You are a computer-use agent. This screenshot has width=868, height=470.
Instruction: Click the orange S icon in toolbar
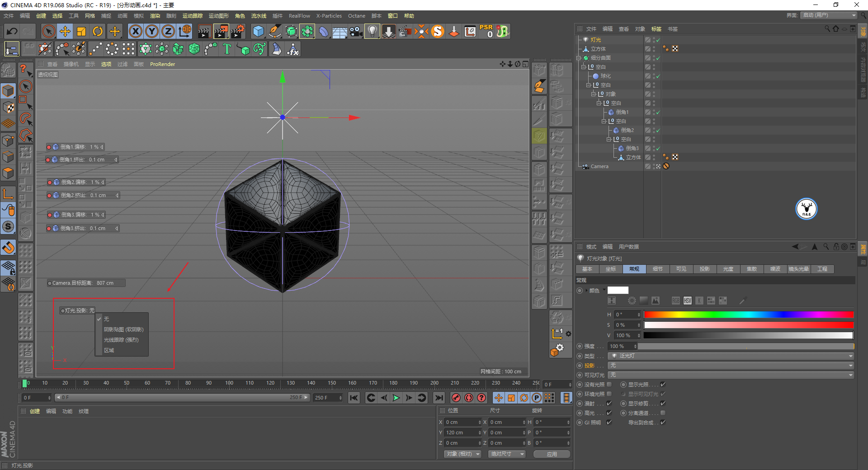click(x=438, y=31)
